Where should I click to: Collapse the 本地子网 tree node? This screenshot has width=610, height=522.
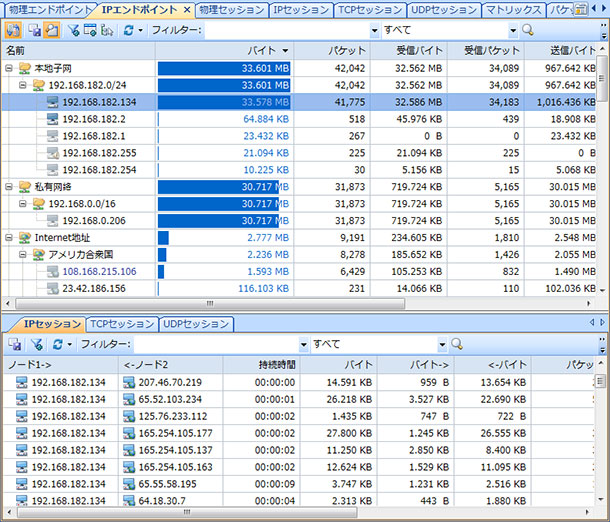[x=9, y=68]
